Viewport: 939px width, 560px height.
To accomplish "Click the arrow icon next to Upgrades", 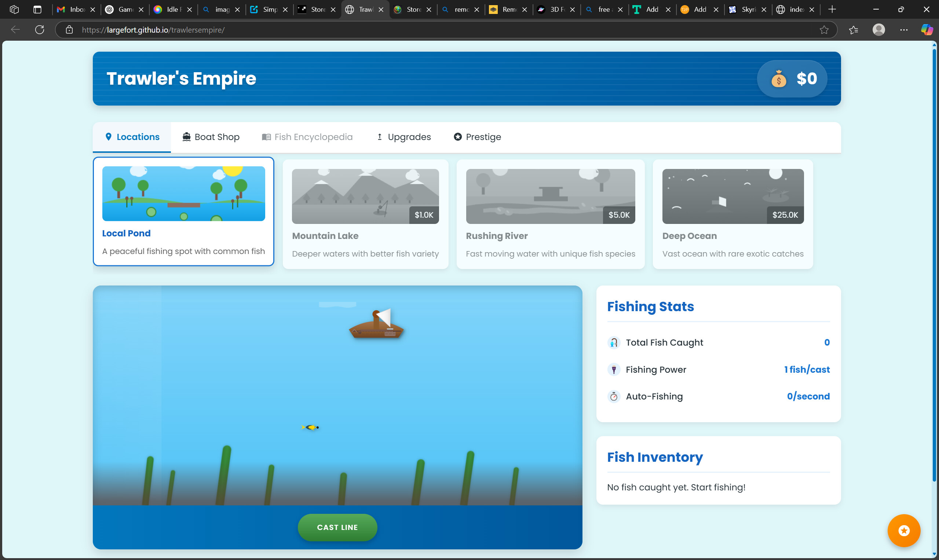I will point(379,137).
